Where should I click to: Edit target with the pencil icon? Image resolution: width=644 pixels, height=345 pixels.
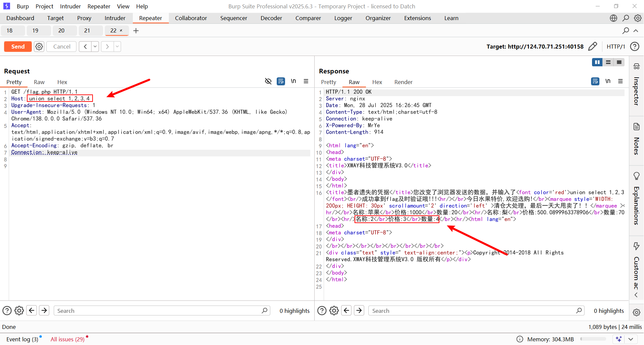click(593, 46)
